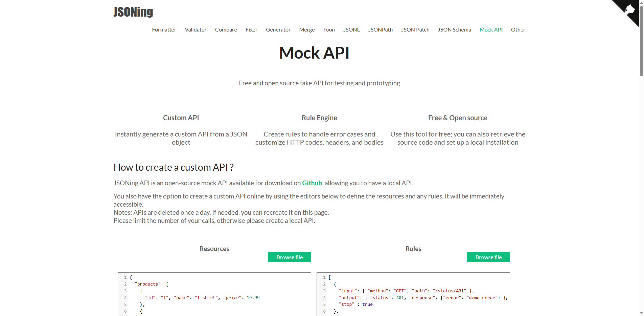Navigate to the JSONL tool
644x316 pixels.
[351, 30]
